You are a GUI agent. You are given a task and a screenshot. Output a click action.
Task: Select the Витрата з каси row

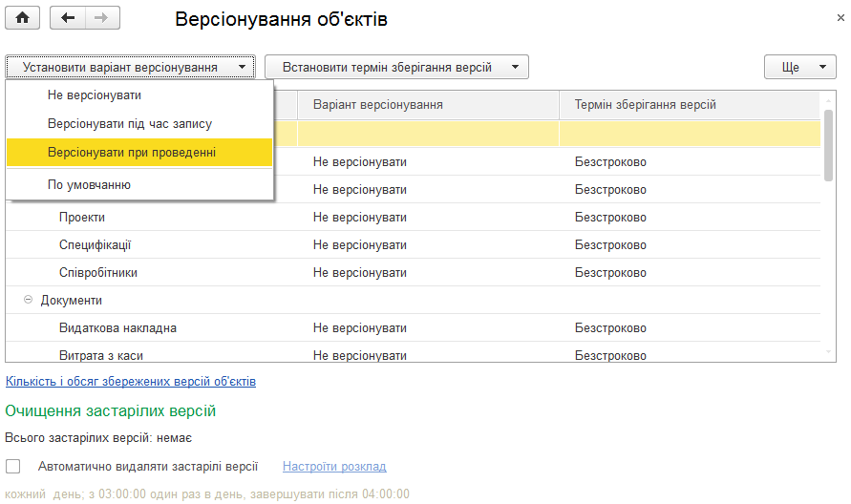click(x=413, y=352)
